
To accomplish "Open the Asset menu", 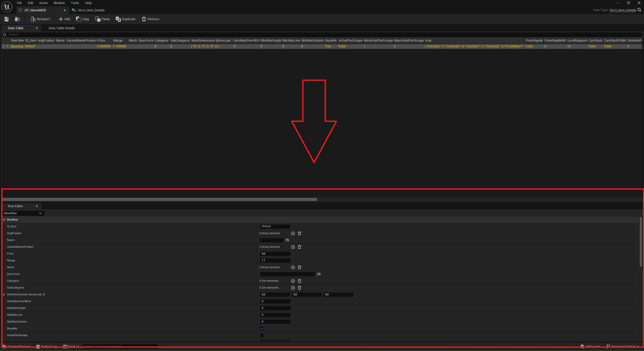I will pos(43,3).
